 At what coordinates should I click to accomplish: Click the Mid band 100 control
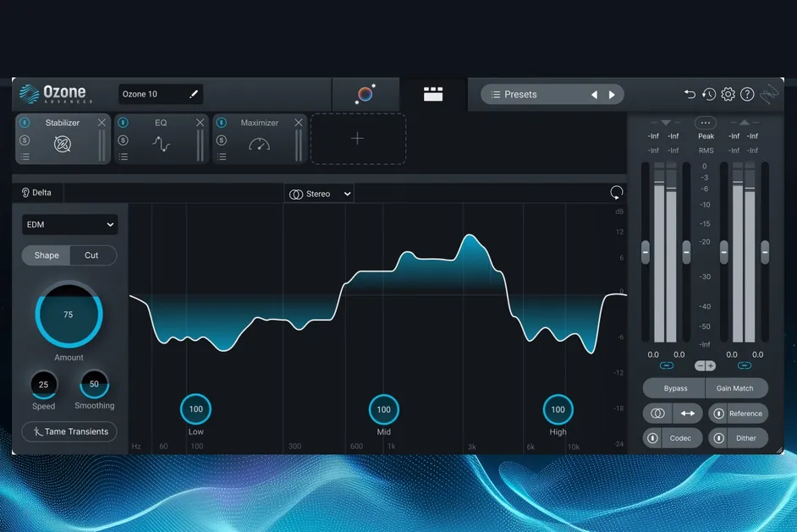pyautogui.click(x=384, y=409)
